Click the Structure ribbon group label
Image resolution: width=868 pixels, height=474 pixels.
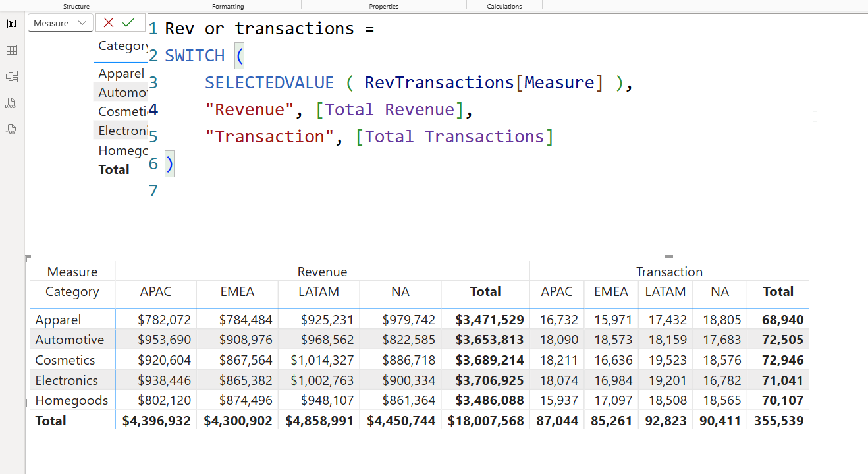[76, 6]
